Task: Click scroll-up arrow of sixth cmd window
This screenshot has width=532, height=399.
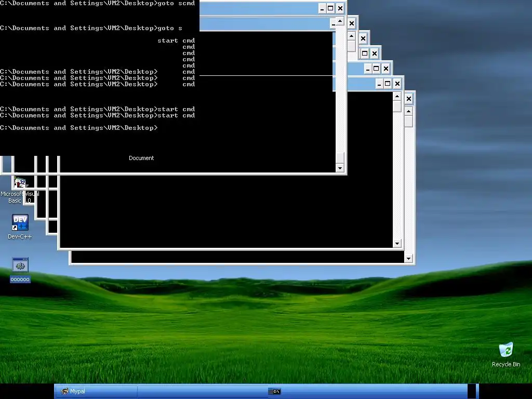Action: pos(397,96)
